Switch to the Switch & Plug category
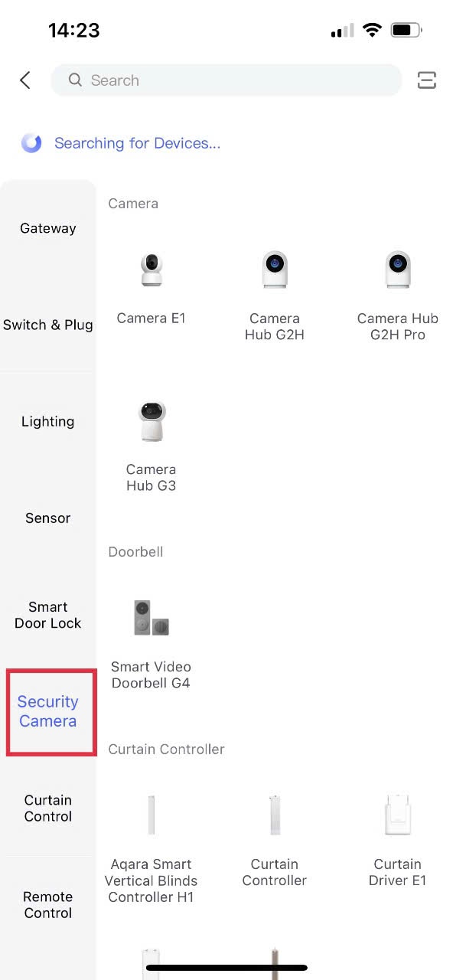This screenshot has width=453, height=980. click(x=47, y=325)
